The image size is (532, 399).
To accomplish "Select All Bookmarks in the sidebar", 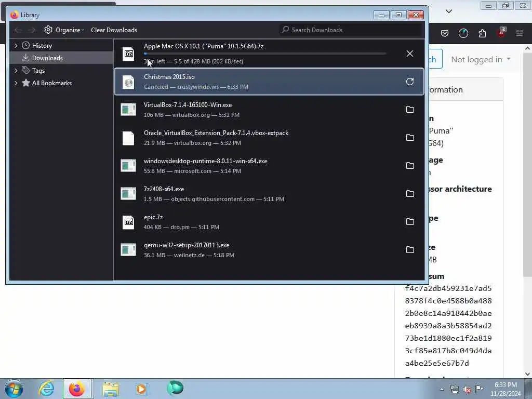I will [51, 83].
